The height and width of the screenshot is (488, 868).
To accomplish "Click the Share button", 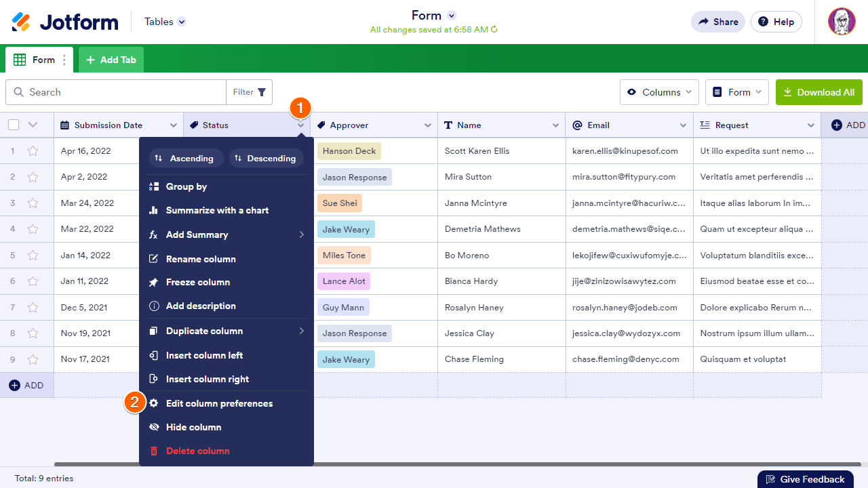I will [x=717, y=22].
